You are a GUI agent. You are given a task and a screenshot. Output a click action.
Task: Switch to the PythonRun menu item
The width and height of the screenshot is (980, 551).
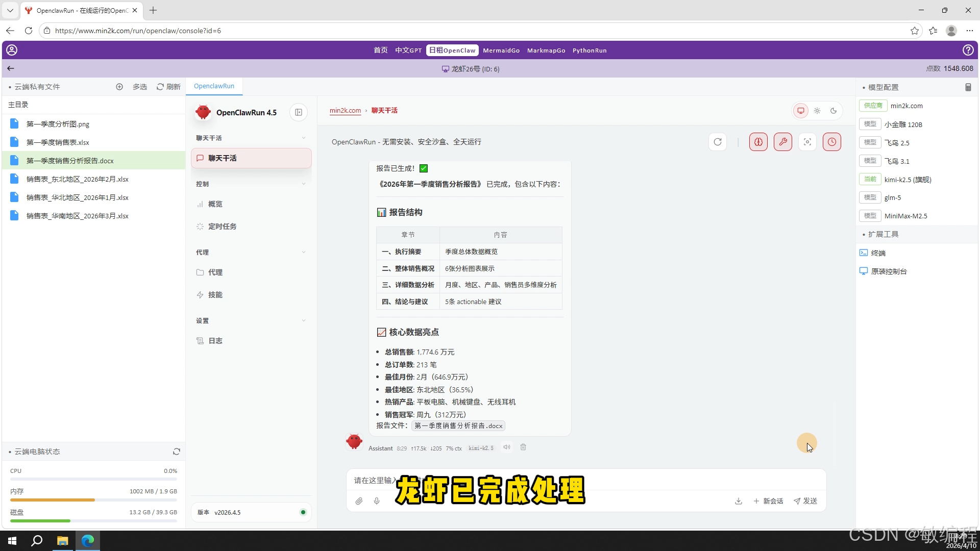click(590, 50)
